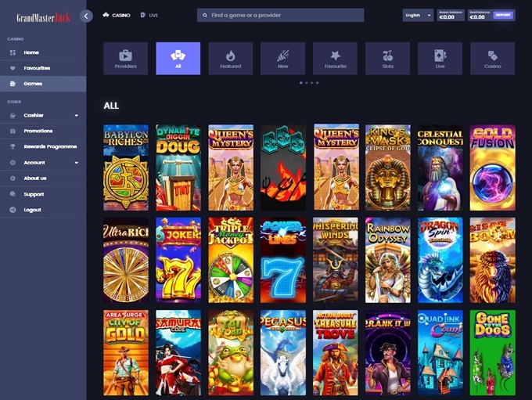Viewport: 532px width, 400px height.
Task: Switch to the LIVE tab
Action: tap(149, 15)
